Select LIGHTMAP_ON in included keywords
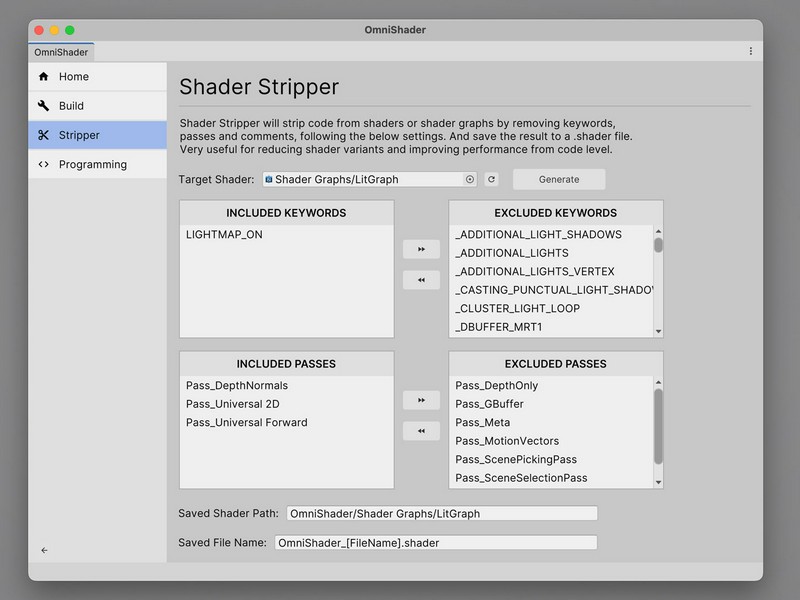The image size is (800, 600). click(x=286, y=235)
